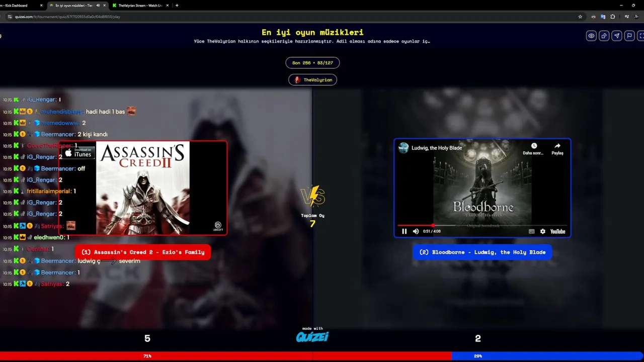Seek on the YouTube progress bar
The height and width of the screenshot is (362, 644).
(482, 225)
